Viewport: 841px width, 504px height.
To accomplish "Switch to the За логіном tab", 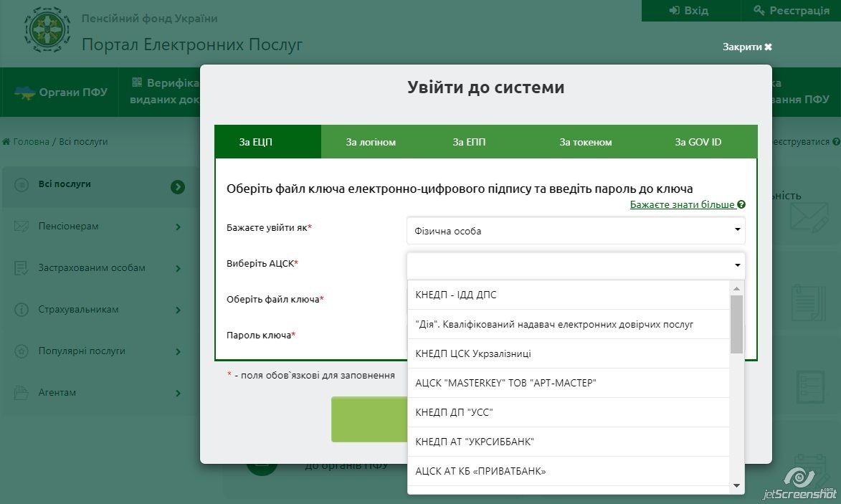I will coord(371,142).
